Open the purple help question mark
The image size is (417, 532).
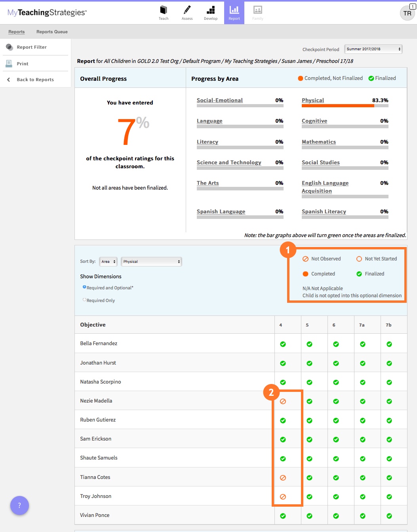[x=19, y=505]
